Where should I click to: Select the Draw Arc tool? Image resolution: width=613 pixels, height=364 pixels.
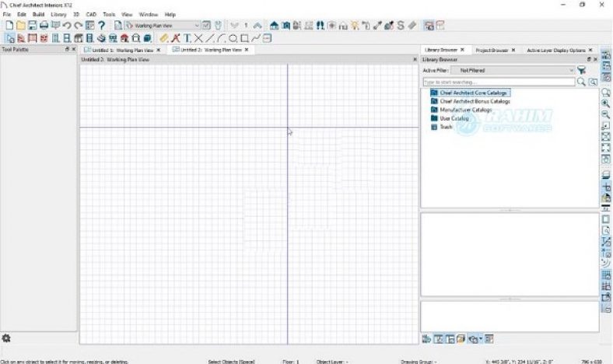(222, 38)
